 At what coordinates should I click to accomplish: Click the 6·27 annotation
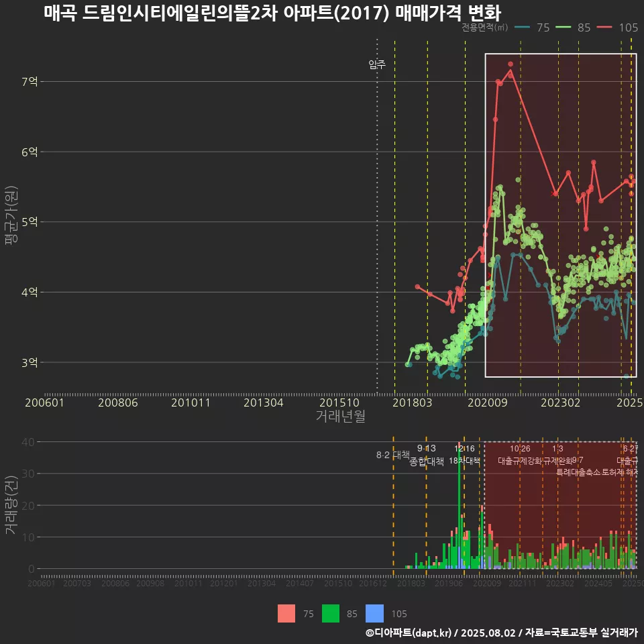(631, 449)
